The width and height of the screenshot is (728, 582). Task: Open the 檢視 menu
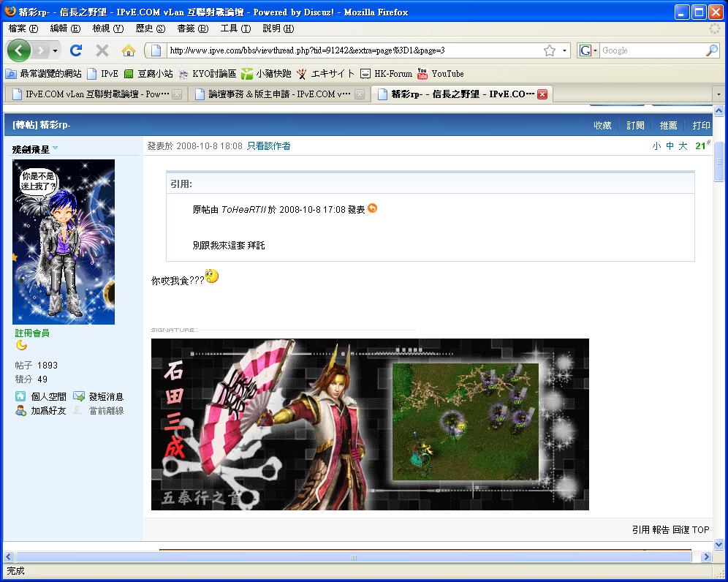107,29
